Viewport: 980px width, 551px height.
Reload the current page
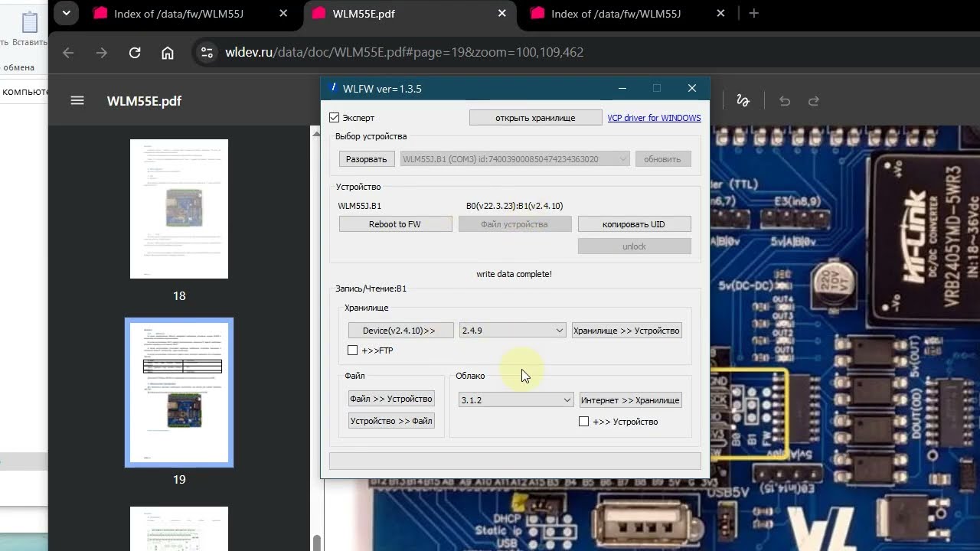click(x=135, y=53)
